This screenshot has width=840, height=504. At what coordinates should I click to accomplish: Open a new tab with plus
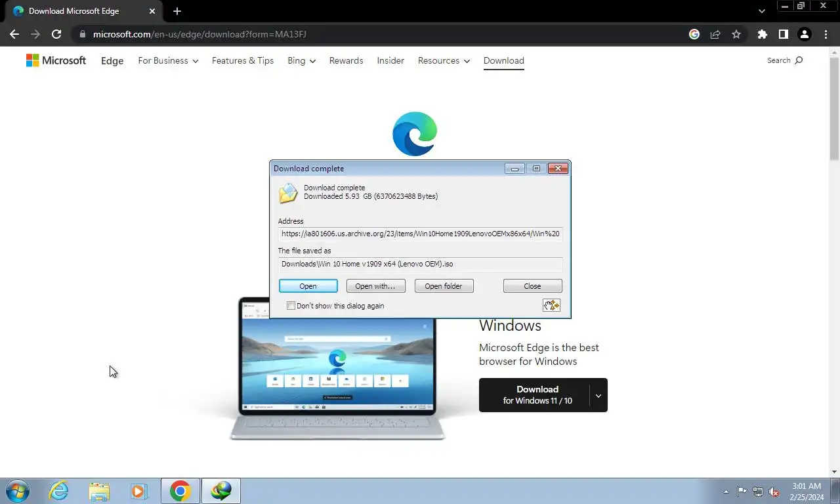177,11
